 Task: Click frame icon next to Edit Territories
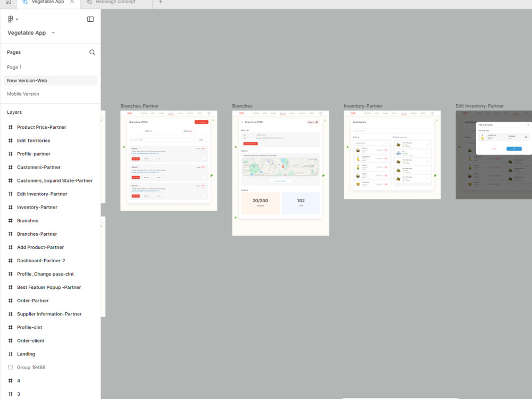click(10, 140)
